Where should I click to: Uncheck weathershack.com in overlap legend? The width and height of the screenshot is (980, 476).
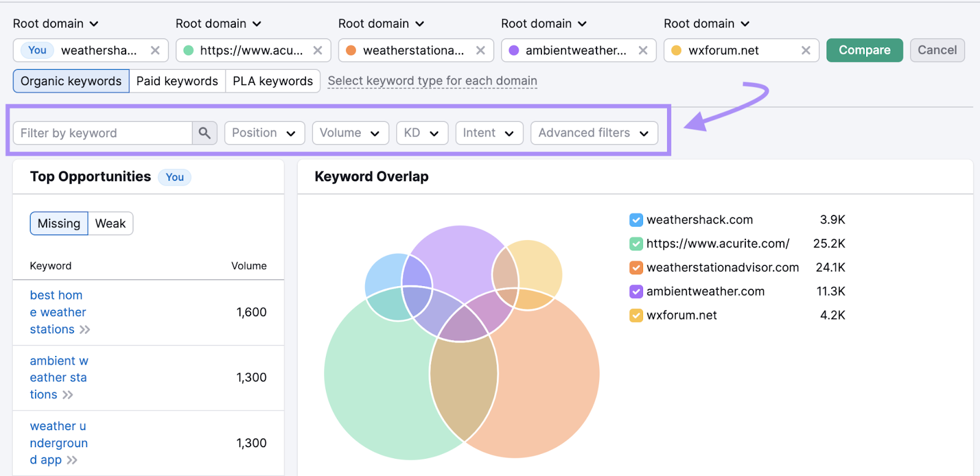(x=636, y=220)
